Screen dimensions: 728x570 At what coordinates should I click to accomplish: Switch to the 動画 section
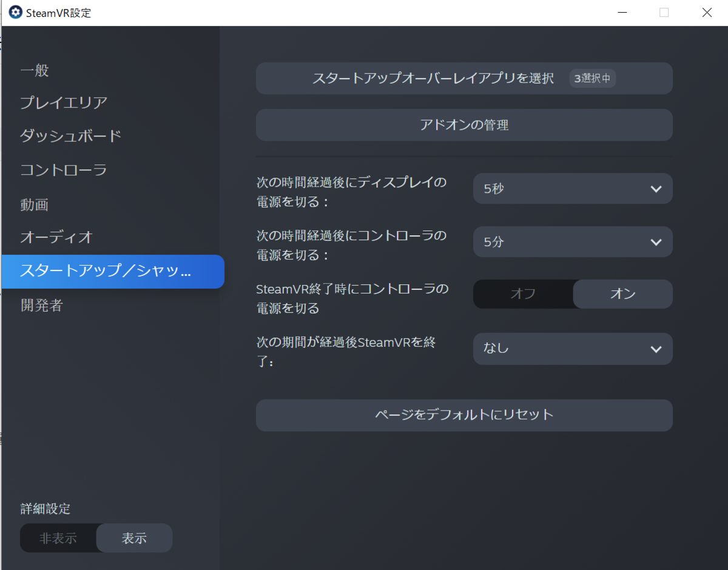coord(35,205)
